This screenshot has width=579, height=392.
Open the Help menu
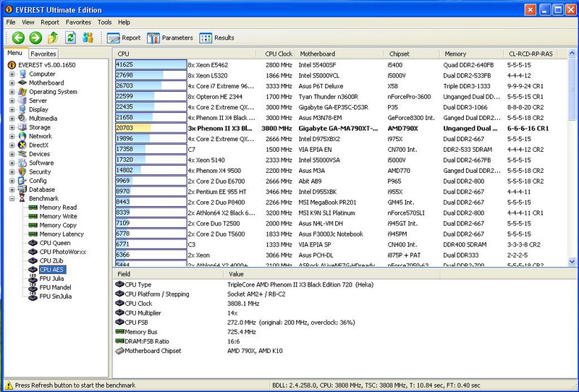[x=124, y=22]
